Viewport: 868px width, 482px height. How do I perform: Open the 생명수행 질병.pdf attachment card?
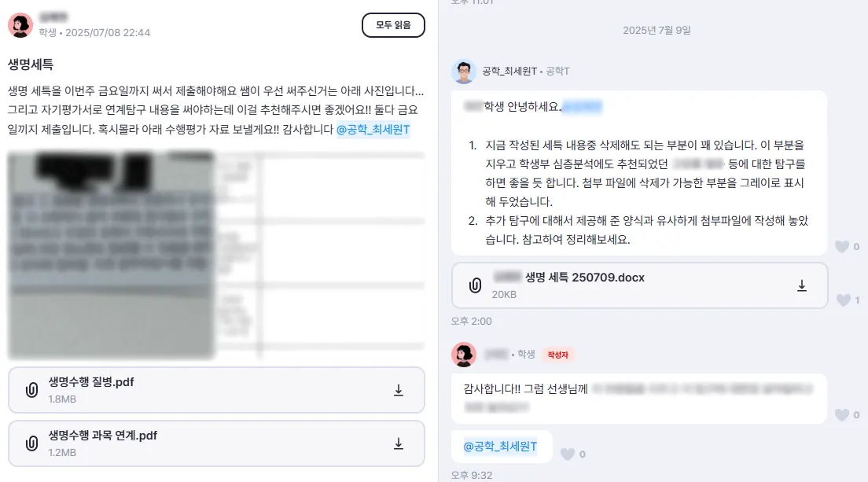(216, 390)
